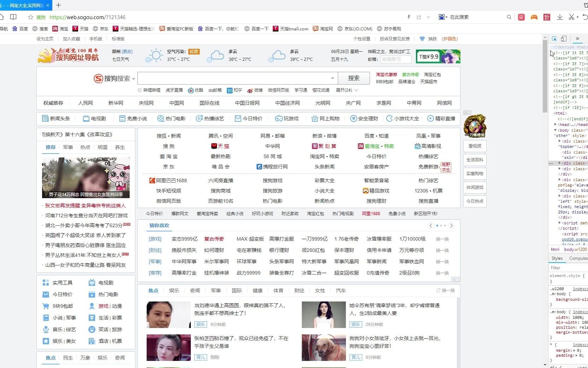Expand the address bar history chevron
588x368 pixels.
click(429, 17)
